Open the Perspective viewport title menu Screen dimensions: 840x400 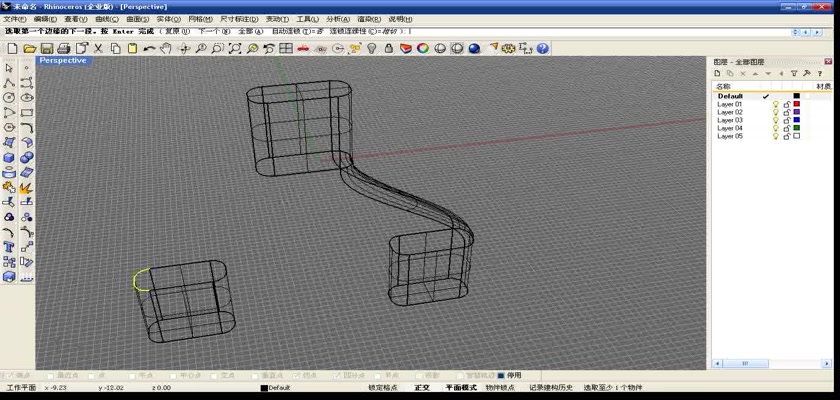pyautogui.click(x=63, y=61)
